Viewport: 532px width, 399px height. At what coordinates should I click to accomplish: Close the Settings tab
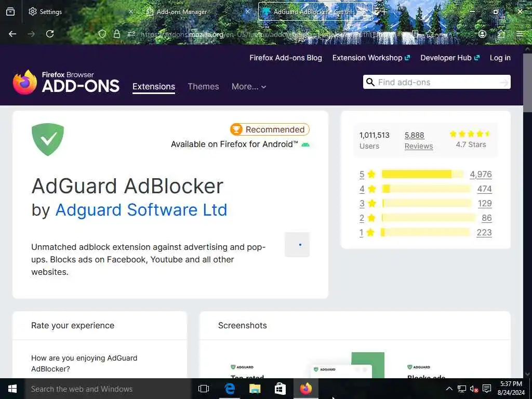pos(131,11)
